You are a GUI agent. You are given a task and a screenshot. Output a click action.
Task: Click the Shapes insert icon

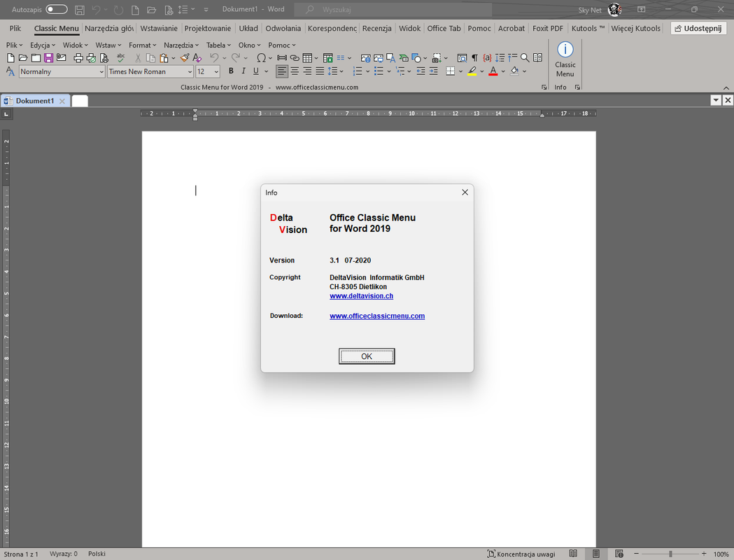(416, 58)
